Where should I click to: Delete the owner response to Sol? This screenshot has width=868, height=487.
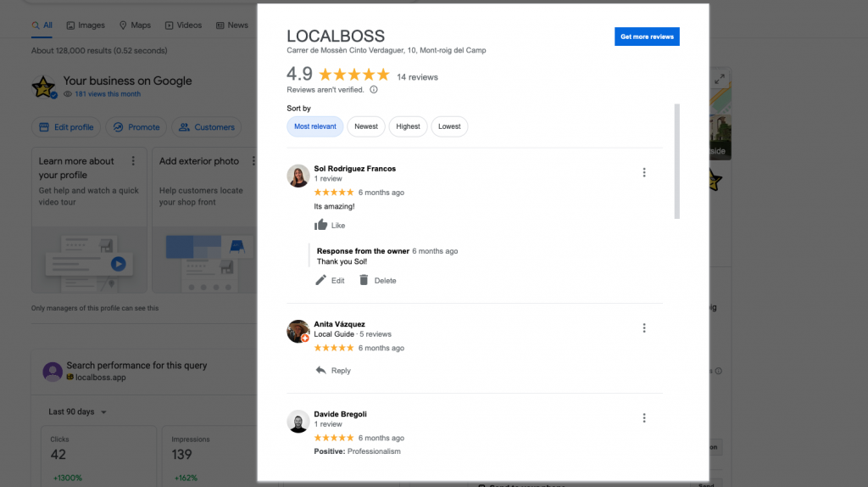coord(377,280)
